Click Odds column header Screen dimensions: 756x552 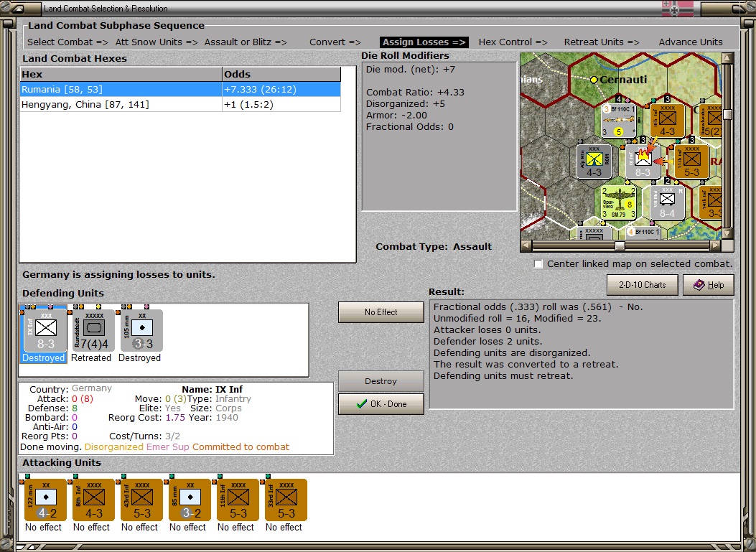[281, 74]
